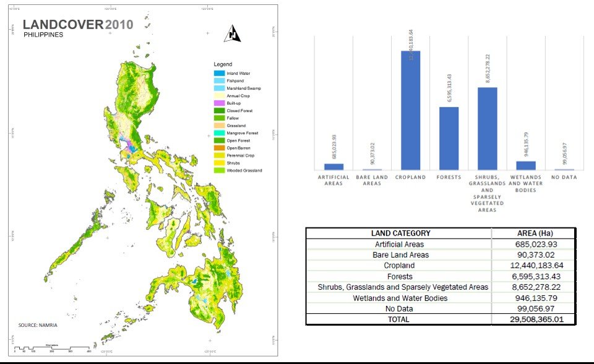594x364 pixels.
Task: Click the Built-up purple legend swatch
Action: [x=218, y=103]
